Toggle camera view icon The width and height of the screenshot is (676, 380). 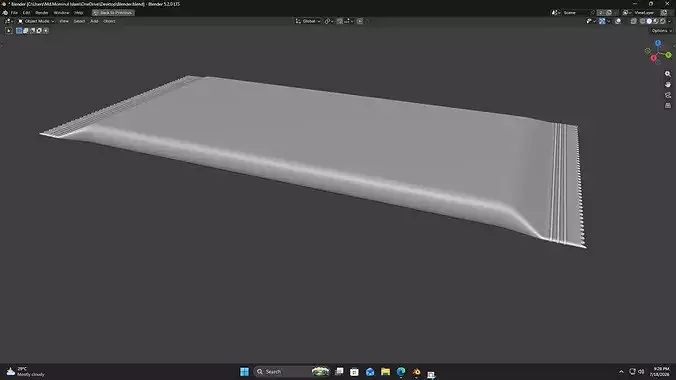(x=668, y=95)
